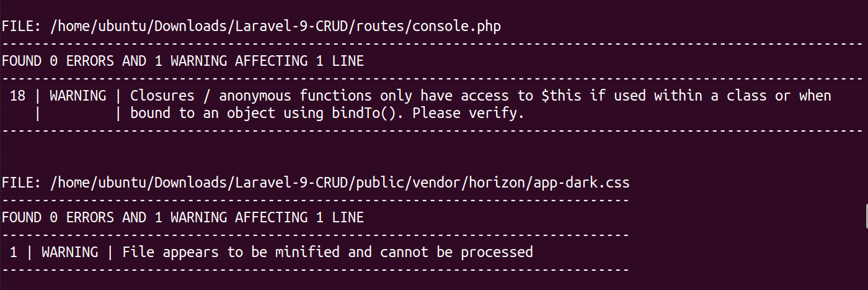Click the FOUND summary line under console.php
The image size is (868, 290).
tap(182, 61)
